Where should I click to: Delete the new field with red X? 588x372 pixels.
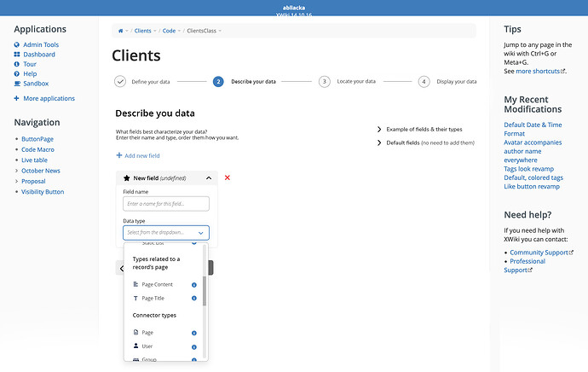pos(228,177)
